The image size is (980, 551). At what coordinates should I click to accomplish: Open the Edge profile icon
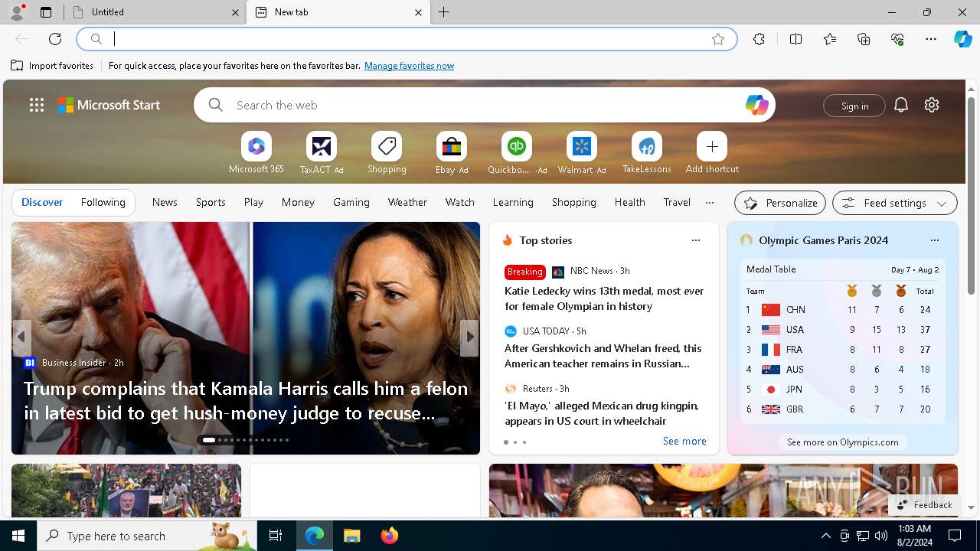click(x=17, y=12)
